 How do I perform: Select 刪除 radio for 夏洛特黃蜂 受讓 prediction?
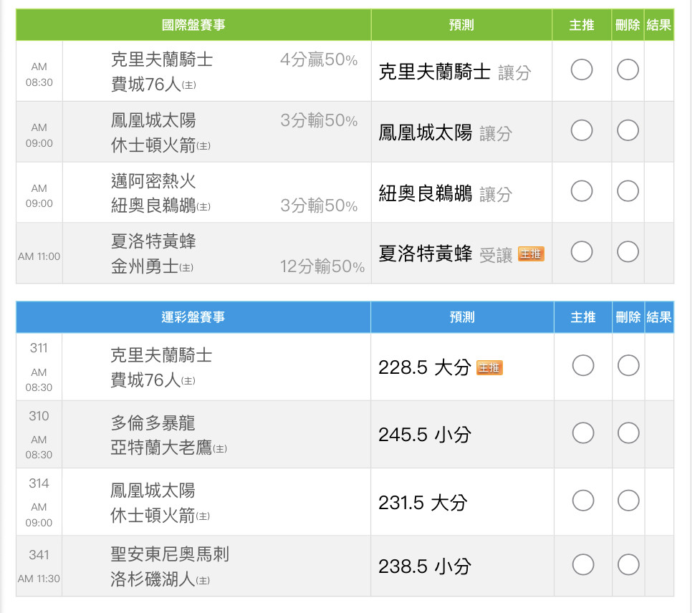628,252
